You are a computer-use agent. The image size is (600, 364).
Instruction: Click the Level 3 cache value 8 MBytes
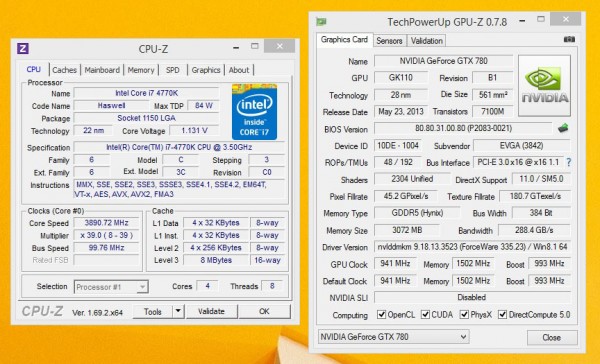click(x=216, y=260)
